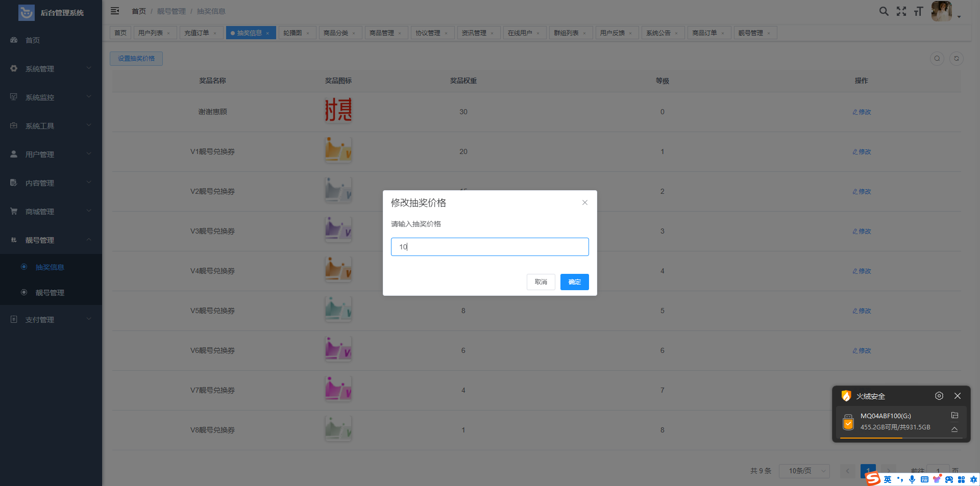Select 抽奖信息 in the sidebar submenu
The width and height of the screenshot is (980, 486).
click(x=50, y=267)
